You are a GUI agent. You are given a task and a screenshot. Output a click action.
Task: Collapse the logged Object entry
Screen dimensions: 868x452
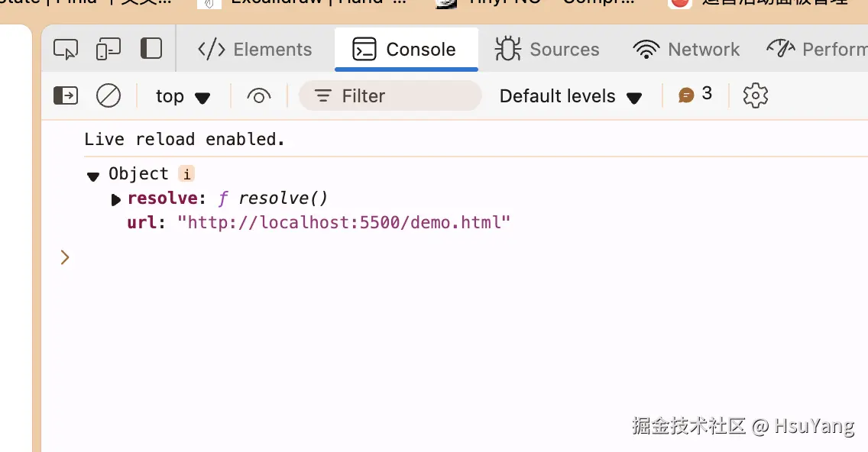[93, 176]
